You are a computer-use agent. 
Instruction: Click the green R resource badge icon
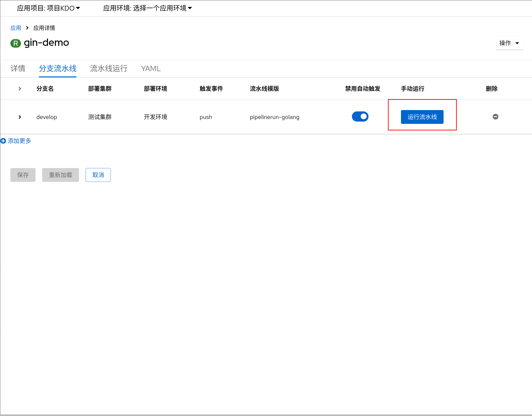[16, 43]
